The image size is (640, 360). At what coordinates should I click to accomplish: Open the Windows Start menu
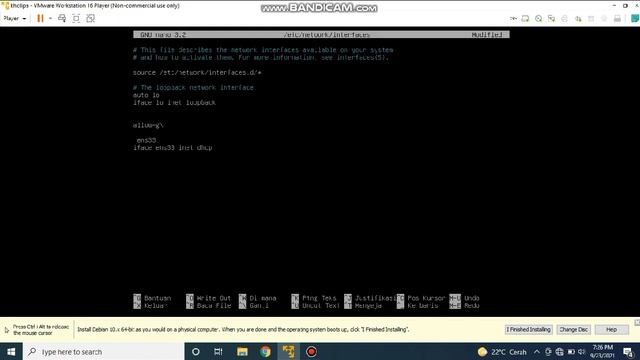pos(11,351)
